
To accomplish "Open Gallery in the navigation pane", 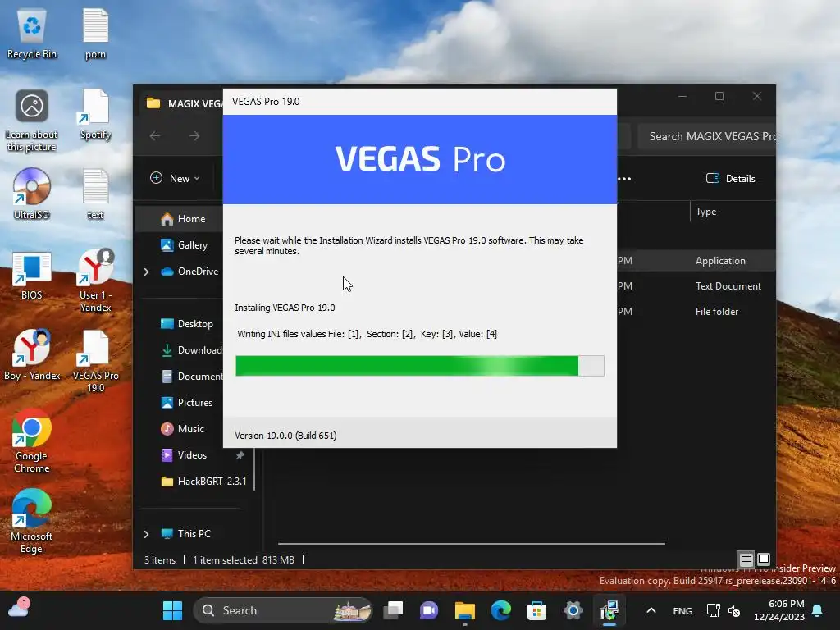I will (184, 244).
